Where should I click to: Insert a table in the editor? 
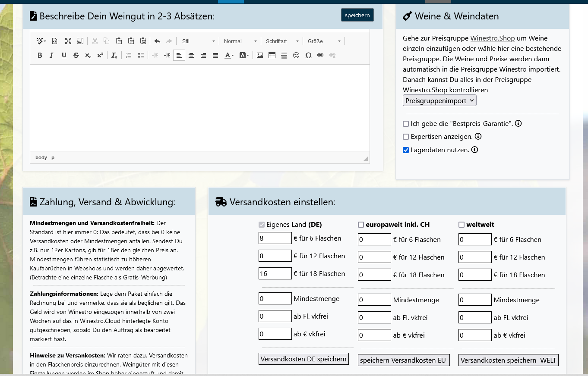click(272, 55)
